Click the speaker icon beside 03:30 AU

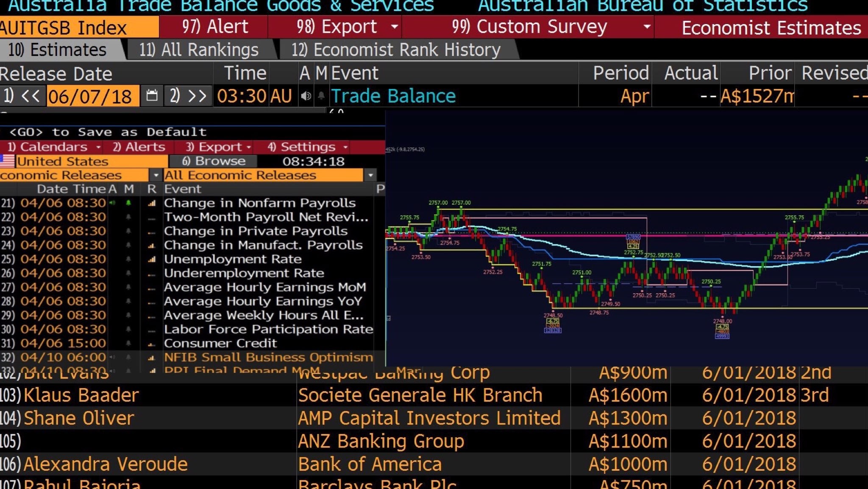point(306,96)
